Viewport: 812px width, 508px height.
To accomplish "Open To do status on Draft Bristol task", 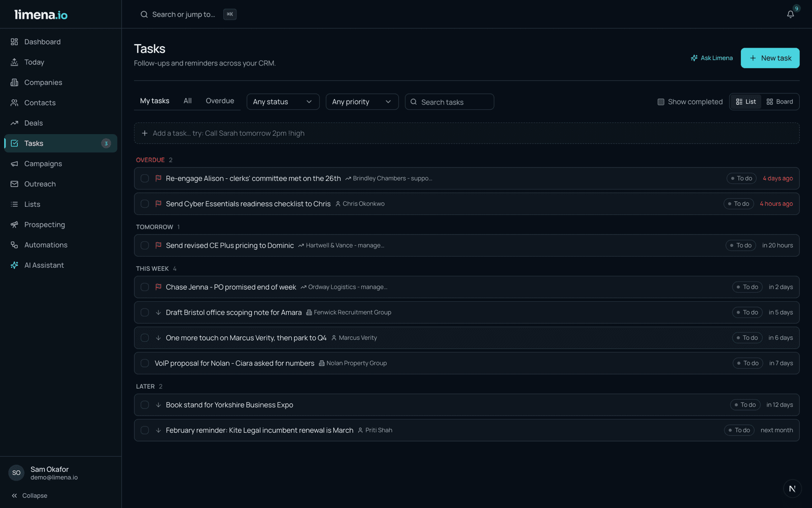I will [x=747, y=312].
